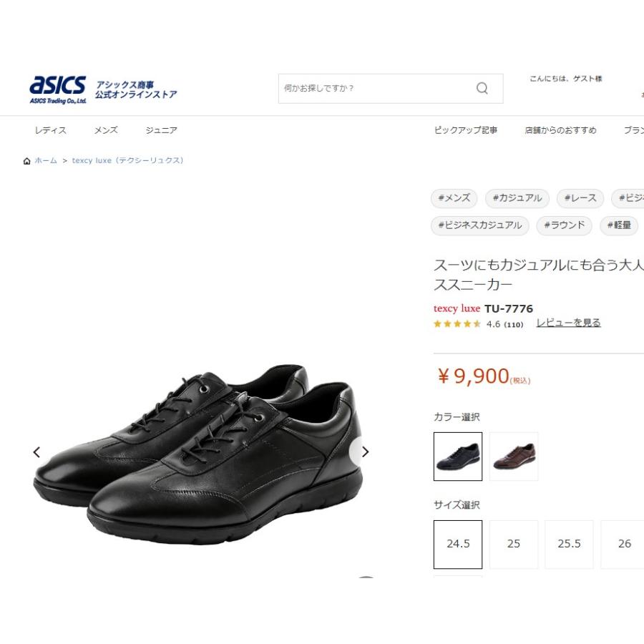Viewport: 644px width, 644px height.
Task: Choose size 26
Action: [x=624, y=545]
